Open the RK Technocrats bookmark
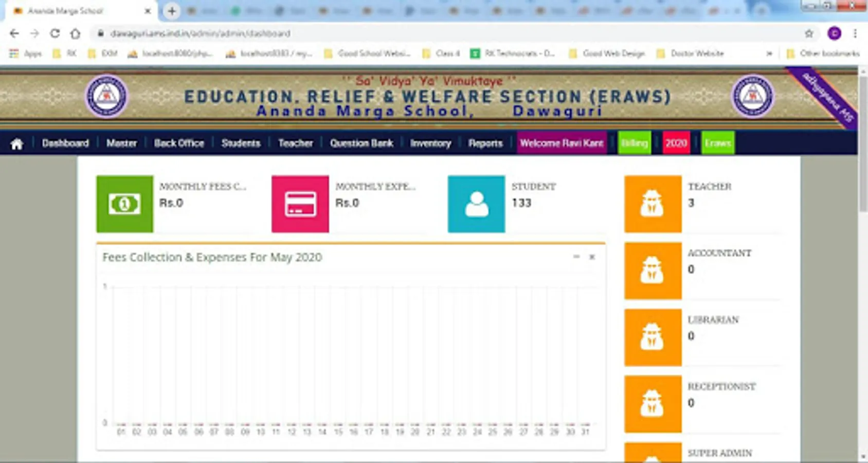The image size is (868, 463). (513, 54)
